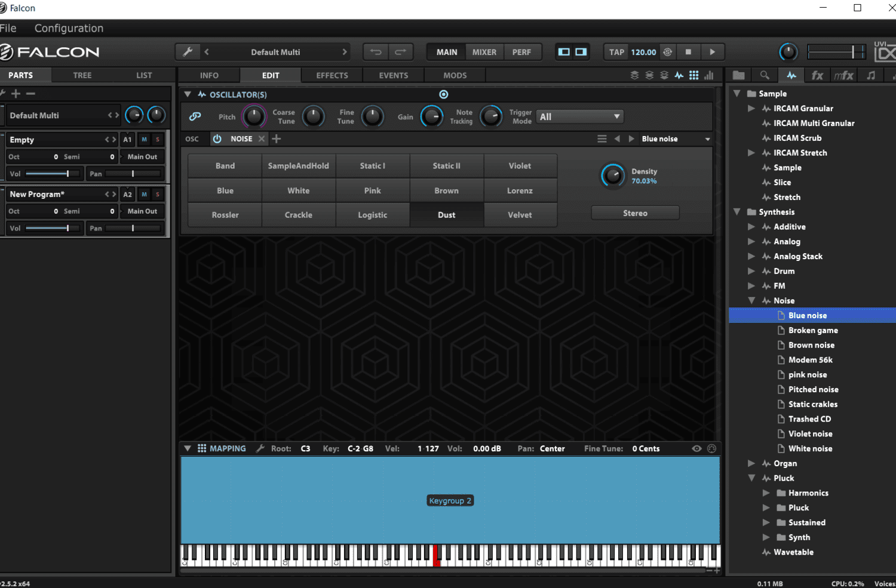Click the undo arrow icon
This screenshot has width=896, height=588.
click(x=376, y=52)
